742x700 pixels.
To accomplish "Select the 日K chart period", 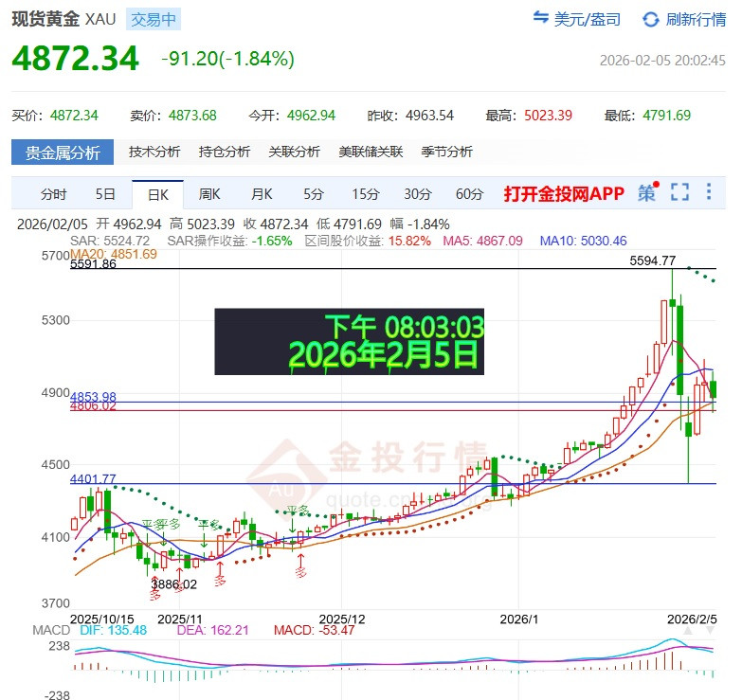I will (157, 194).
